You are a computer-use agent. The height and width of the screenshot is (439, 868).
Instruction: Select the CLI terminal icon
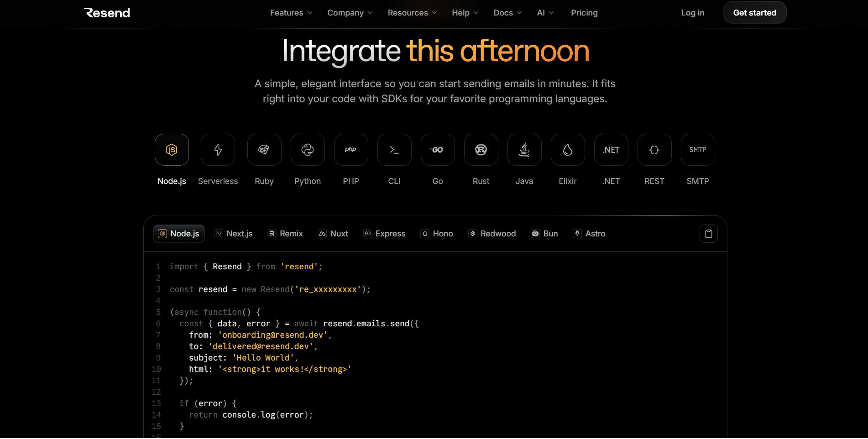[394, 150]
